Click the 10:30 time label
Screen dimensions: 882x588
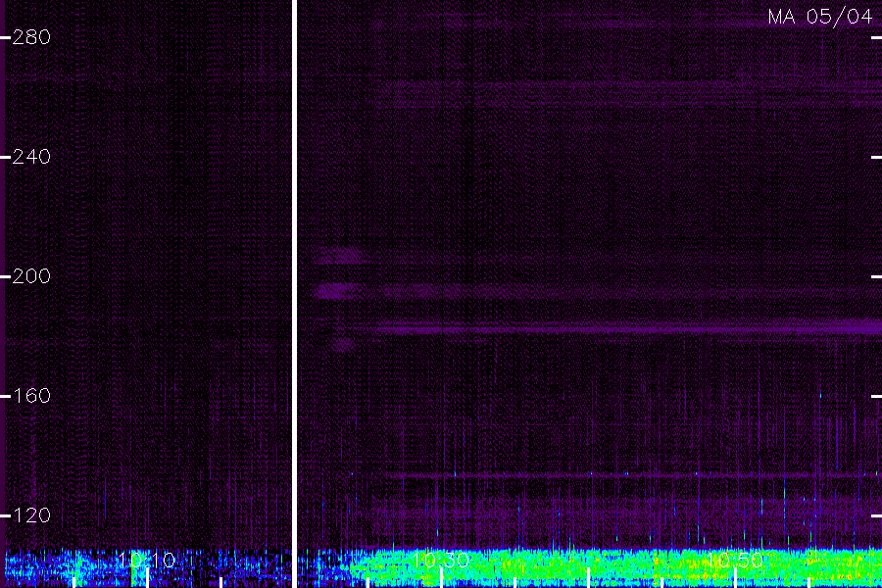point(440,560)
